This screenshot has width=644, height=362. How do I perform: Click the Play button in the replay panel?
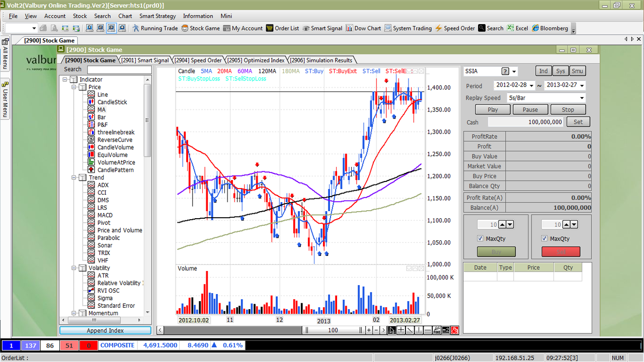[492, 109]
